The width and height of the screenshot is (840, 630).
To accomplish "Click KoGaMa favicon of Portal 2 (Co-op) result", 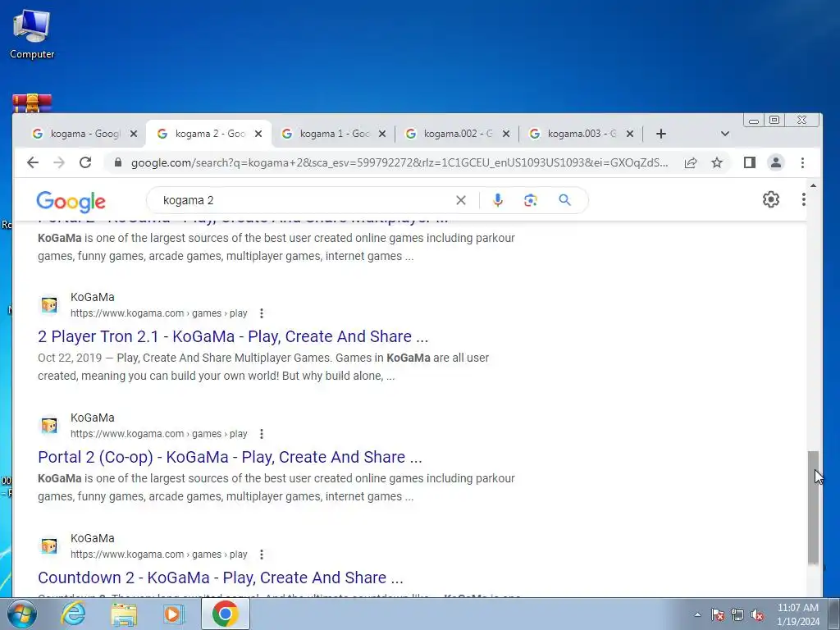I will click(49, 426).
